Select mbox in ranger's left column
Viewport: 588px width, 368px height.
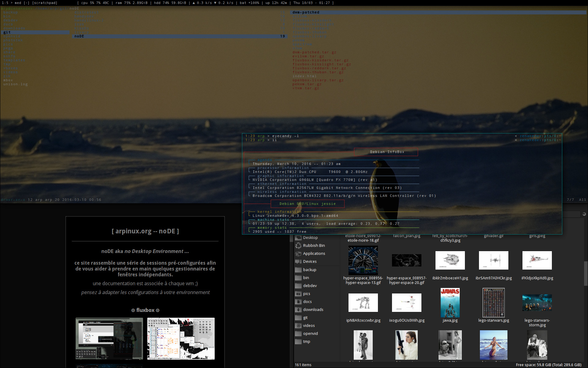[x=8, y=80]
